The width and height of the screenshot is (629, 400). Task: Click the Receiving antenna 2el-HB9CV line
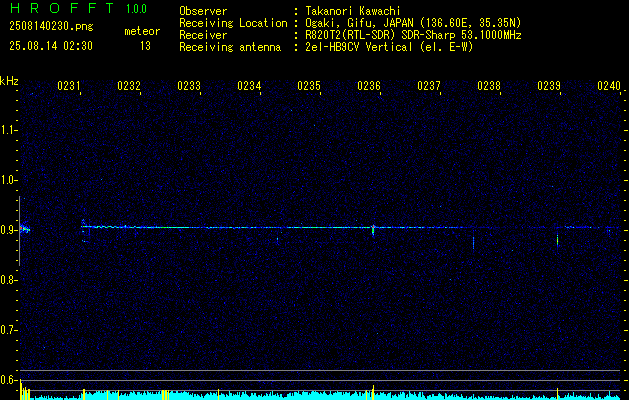coord(390,47)
